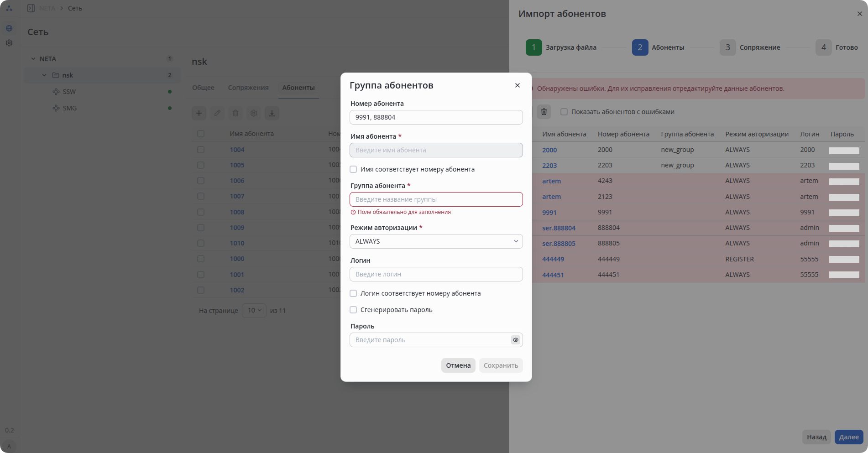Check 'Сгенерировать пароль' checkbox
Screen dimensions: 868x453
click(x=353, y=310)
